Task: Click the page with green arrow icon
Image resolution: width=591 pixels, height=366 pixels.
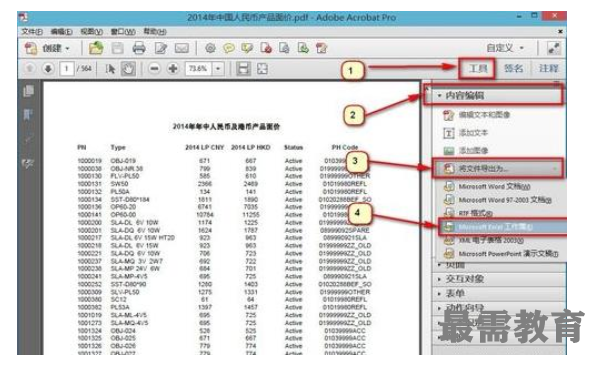Action: (x=303, y=48)
